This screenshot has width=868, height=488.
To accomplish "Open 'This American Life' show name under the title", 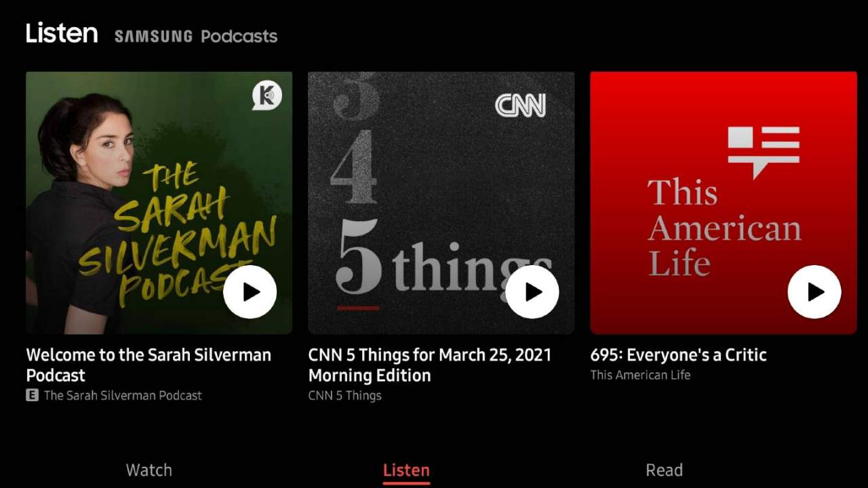I will point(640,375).
